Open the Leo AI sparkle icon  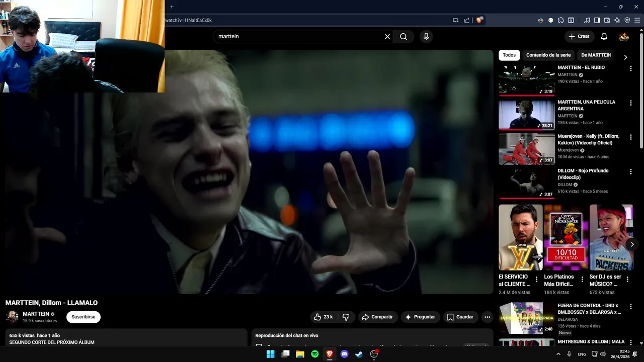(617, 21)
